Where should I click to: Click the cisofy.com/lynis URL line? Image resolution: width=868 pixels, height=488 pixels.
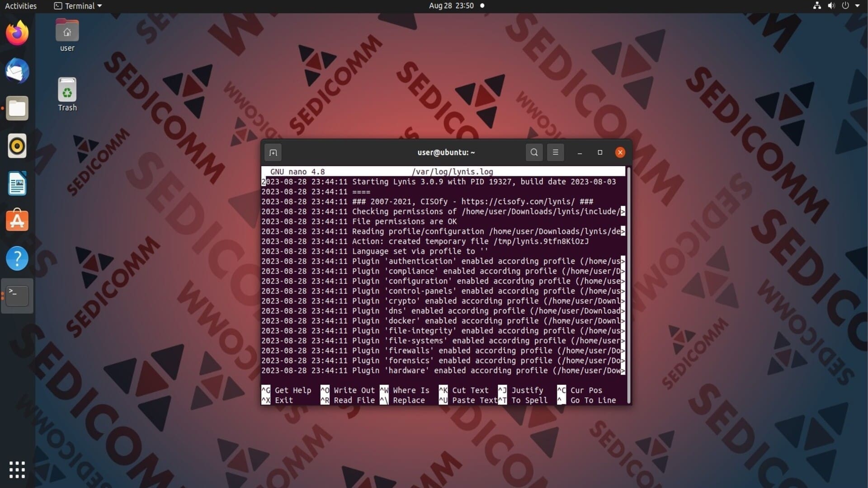click(x=427, y=202)
